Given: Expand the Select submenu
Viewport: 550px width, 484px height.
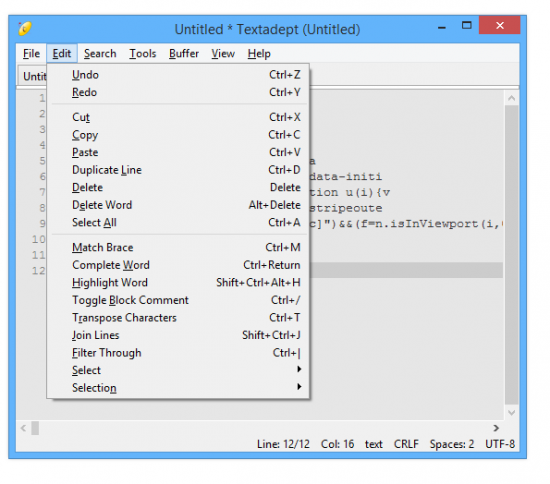Looking at the screenshot, I should coord(178,370).
